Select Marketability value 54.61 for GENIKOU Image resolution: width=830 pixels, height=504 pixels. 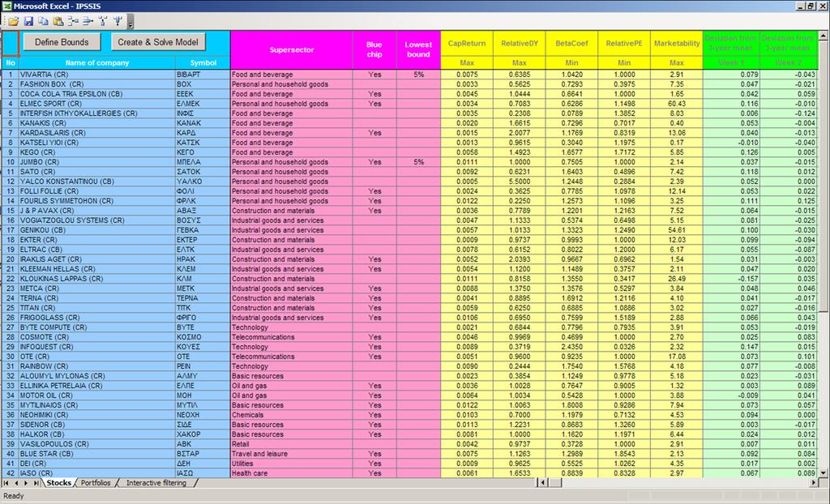[677, 230]
